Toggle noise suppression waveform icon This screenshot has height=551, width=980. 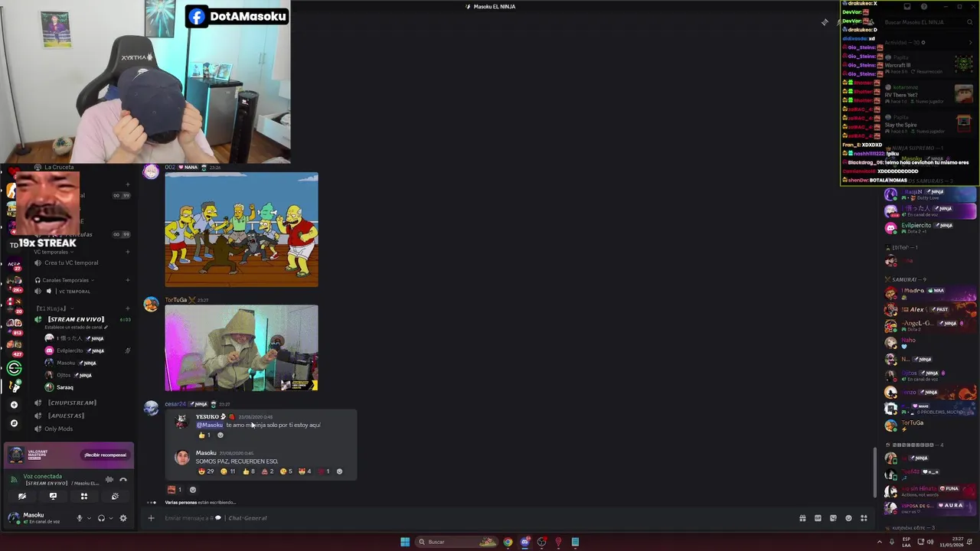[x=109, y=480]
